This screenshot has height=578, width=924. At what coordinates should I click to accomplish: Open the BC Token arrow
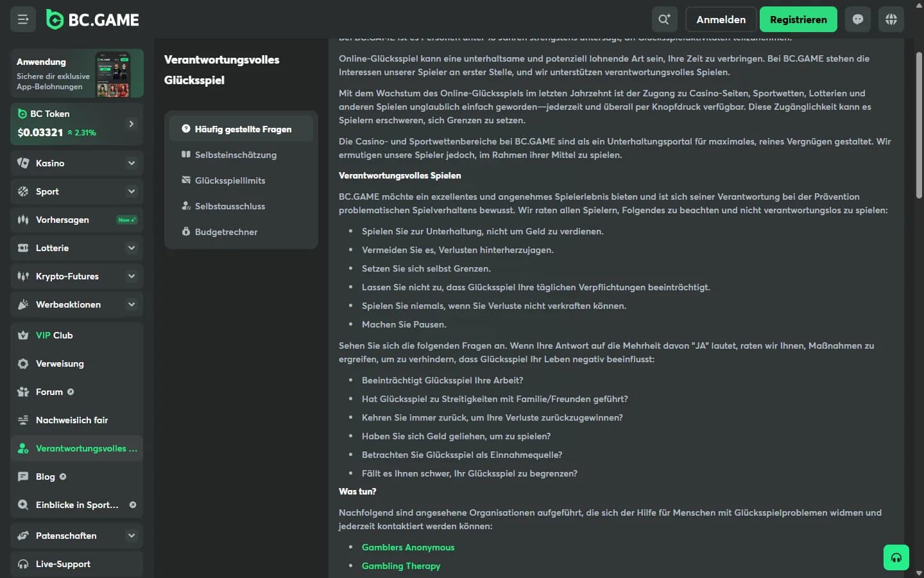click(x=132, y=123)
